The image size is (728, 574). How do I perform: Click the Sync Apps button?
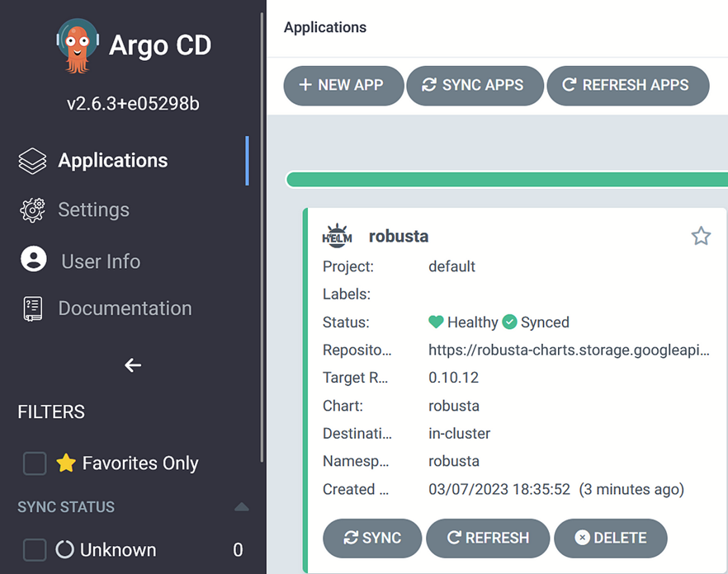(475, 86)
